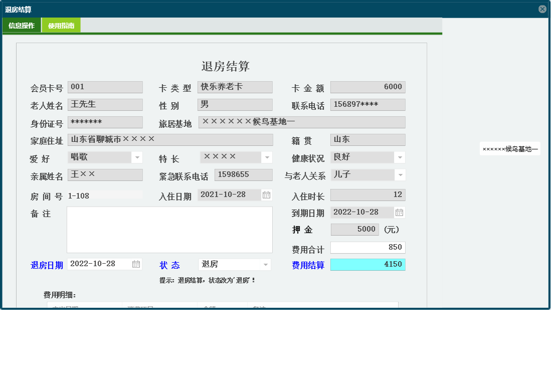The width and height of the screenshot is (551, 392).
Task: Select the 会员卡号 field showing 001
Action: tap(105, 87)
